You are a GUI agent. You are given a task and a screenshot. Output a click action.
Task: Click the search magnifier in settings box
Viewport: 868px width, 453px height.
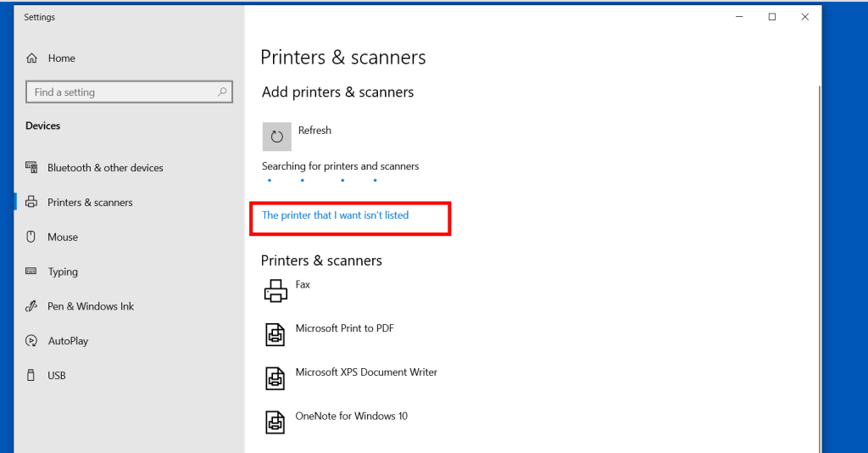[222, 92]
